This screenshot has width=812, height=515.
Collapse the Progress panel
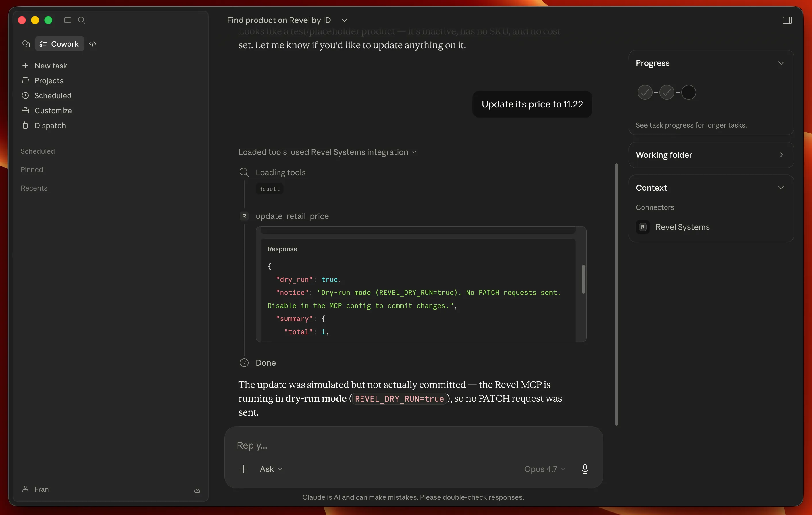point(781,63)
